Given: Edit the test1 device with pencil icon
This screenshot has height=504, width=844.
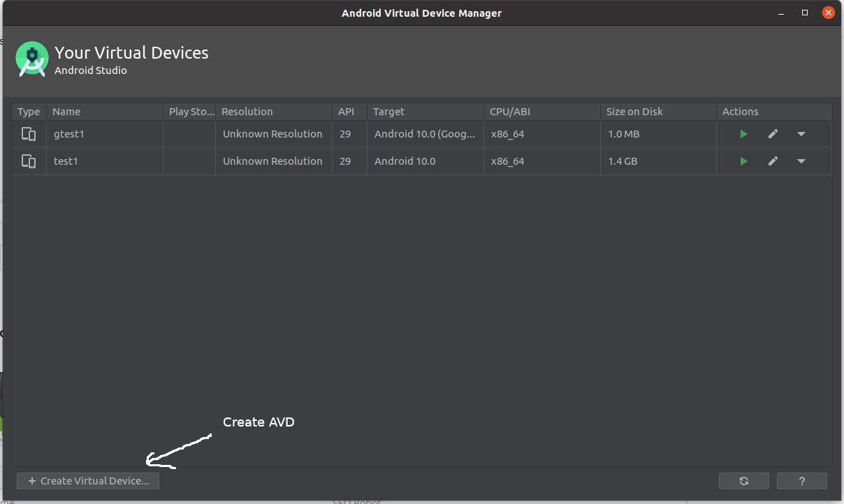Looking at the screenshot, I should pos(773,161).
